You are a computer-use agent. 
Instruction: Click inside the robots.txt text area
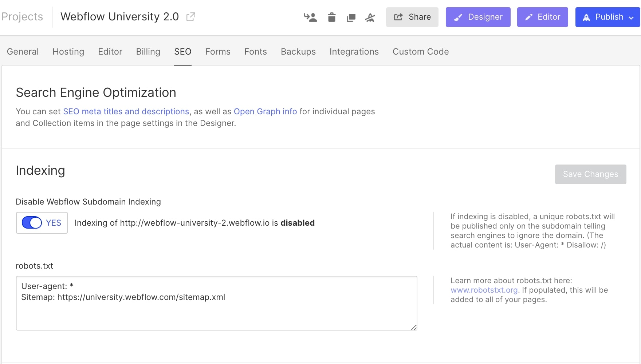(x=217, y=303)
